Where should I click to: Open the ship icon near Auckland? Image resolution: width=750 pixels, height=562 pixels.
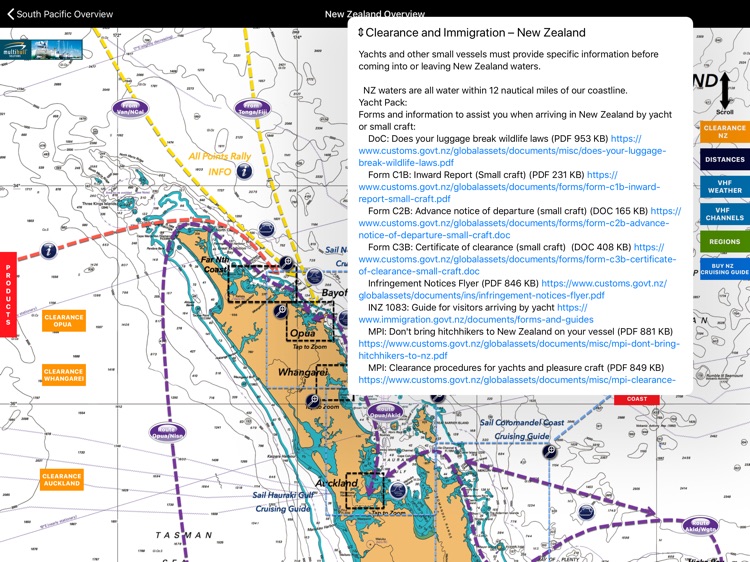point(397,490)
